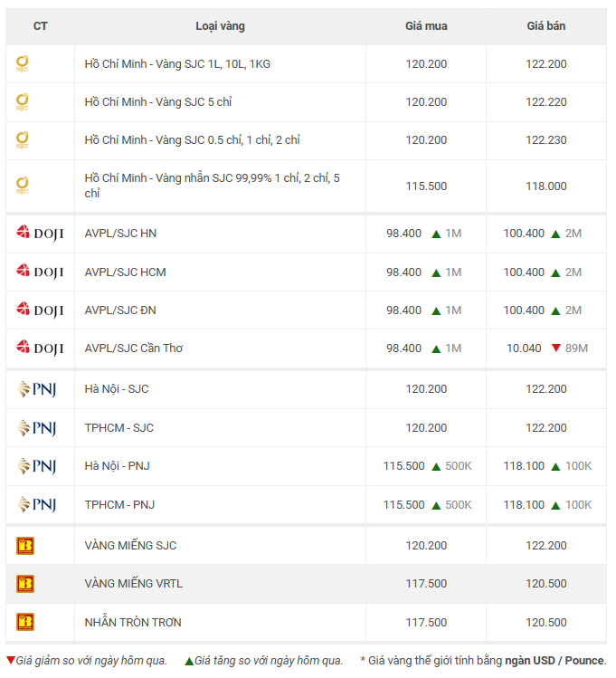The height and width of the screenshot is (678, 616).
Task: Click buy price 98.400 for AVPL/SJC ĐN
Action: tap(404, 310)
